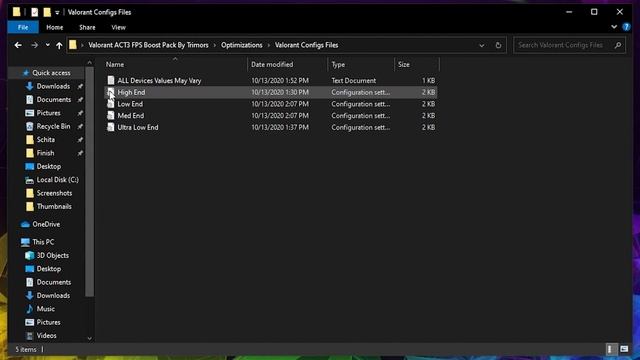640x360 pixels.
Task: Open the Screenshots folder
Action: [x=54, y=193]
